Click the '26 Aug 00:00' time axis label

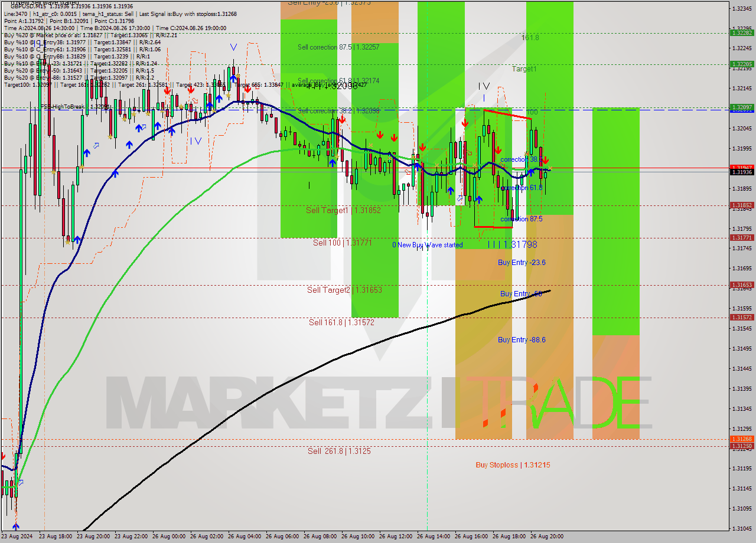170,537
